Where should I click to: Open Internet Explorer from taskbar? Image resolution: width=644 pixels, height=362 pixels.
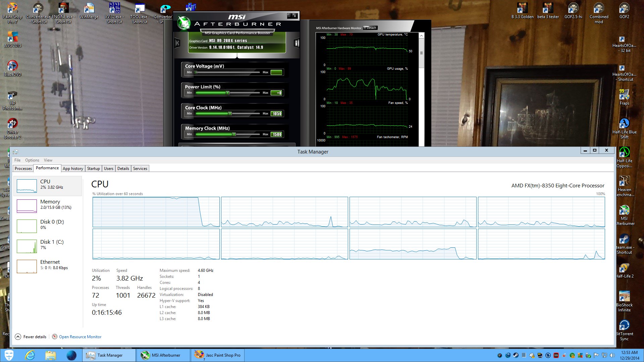point(30,355)
